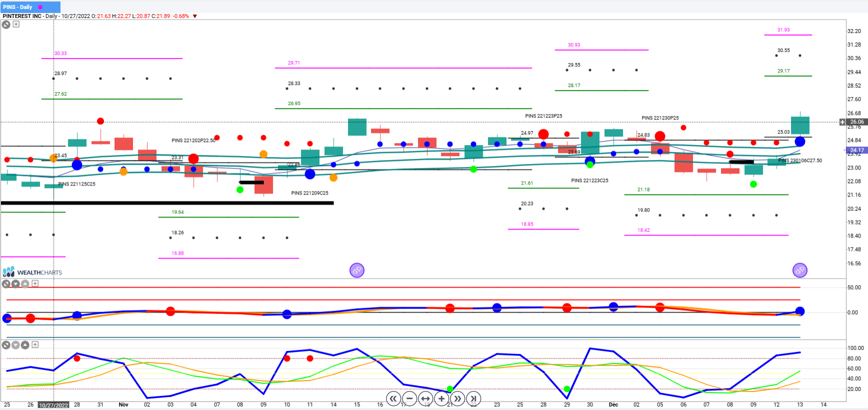Click the 100.00 label on the stochastic axis
Viewport: 868px width, 410px height.
(x=855, y=348)
